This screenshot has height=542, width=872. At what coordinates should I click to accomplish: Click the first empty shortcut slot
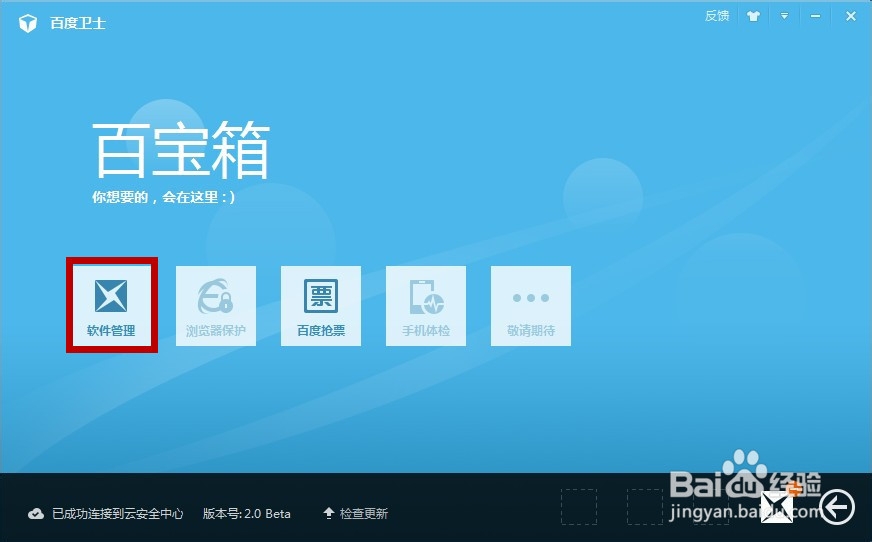tap(579, 507)
